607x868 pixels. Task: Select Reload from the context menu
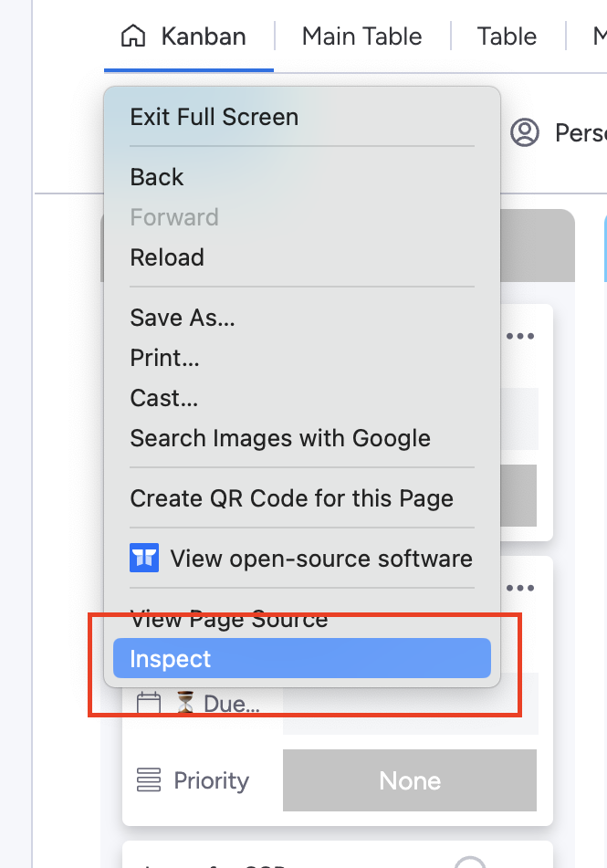pos(167,257)
